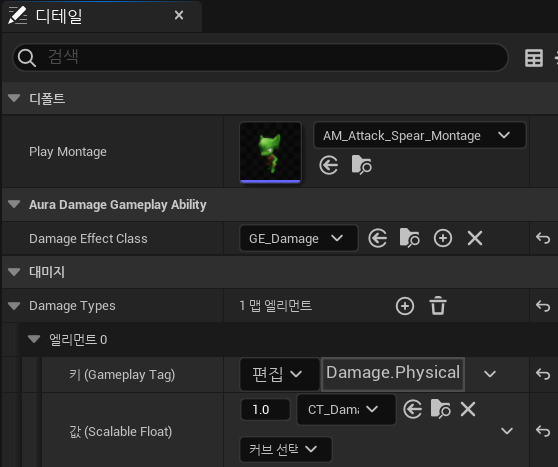Viewport: 558px width, 467px height.
Task: Use selected asset arrow for Play Montage
Action: [x=328, y=165]
